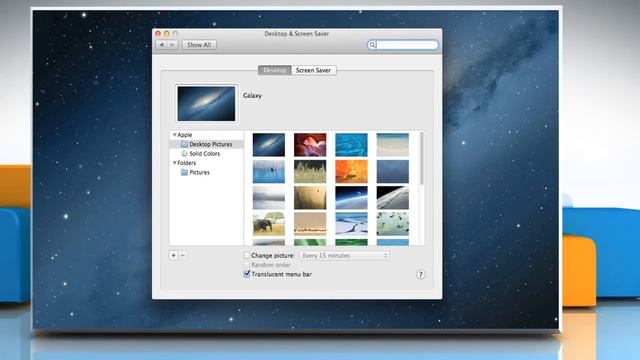Choose the orange autumn wallpaper thumbnail

351,171
